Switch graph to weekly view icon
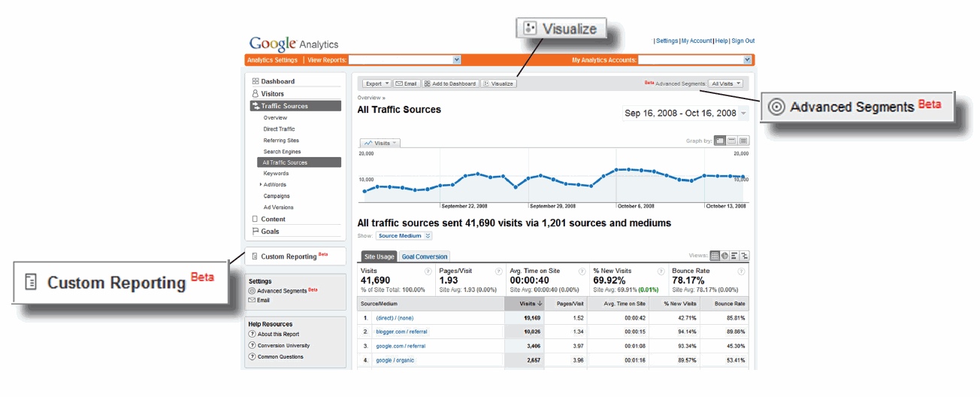The image size is (980, 397). (x=732, y=141)
